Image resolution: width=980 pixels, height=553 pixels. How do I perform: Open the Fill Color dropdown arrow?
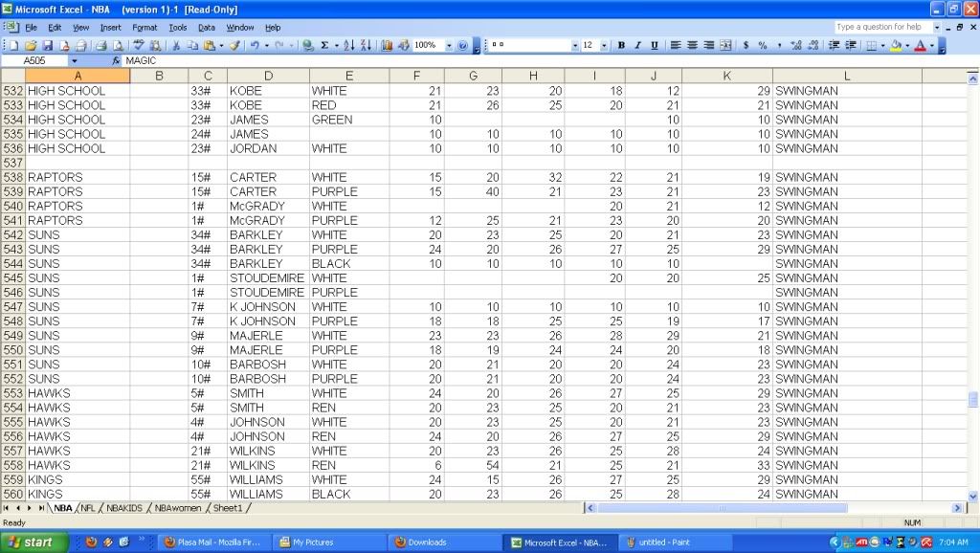(x=907, y=46)
